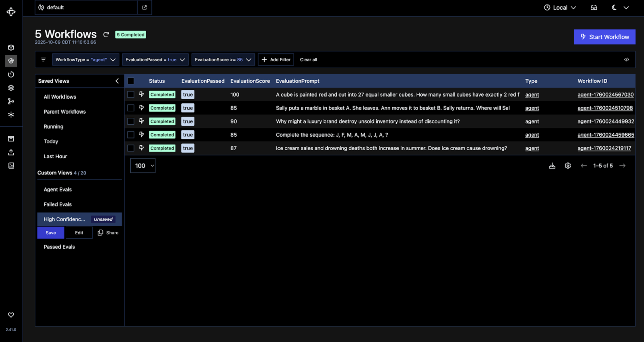644x342 pixels.
Task: Select the Failed Evals custom view
Action: click(58, 204)
